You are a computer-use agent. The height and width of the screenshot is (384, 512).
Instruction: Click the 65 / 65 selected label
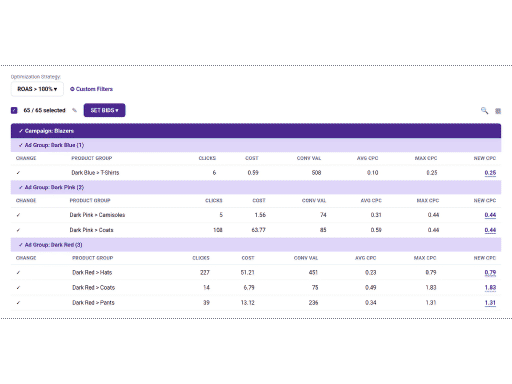44,110
